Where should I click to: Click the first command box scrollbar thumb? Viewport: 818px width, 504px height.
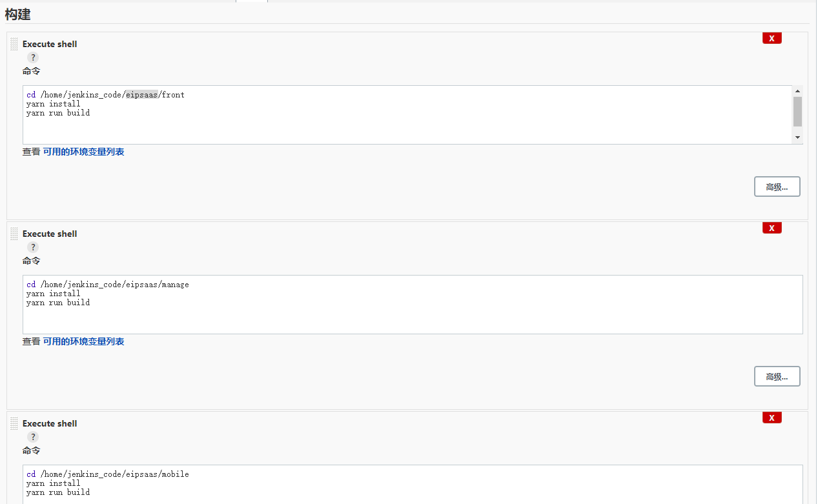[x=797, y=111]
